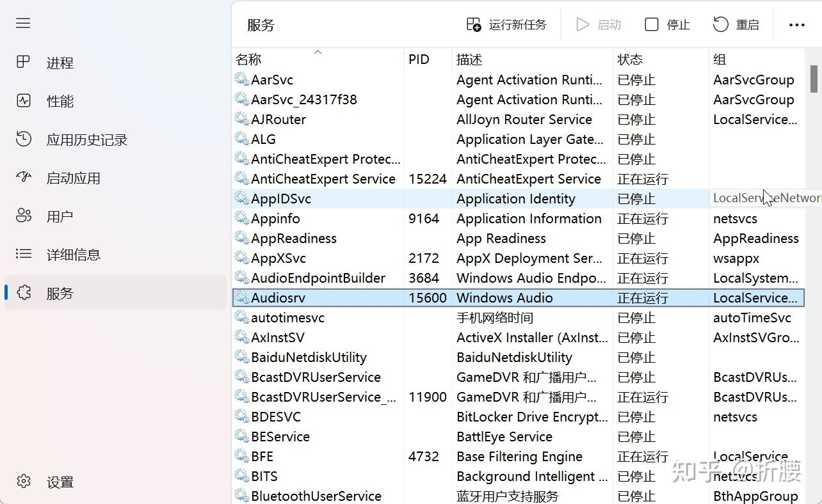Sort by the 状态 column header
The height and width of the screenshot is (504, 822).
click(x=661, y=59)
